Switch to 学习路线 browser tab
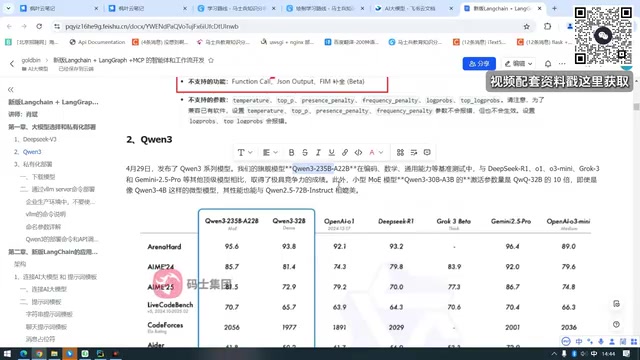 (236, 8)
